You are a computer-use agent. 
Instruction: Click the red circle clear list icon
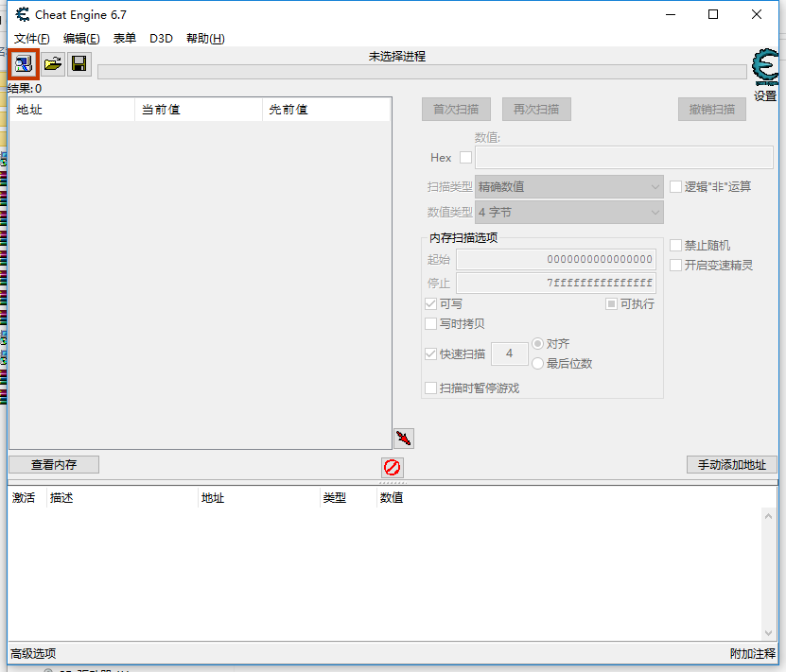click(x=392, y=467)
